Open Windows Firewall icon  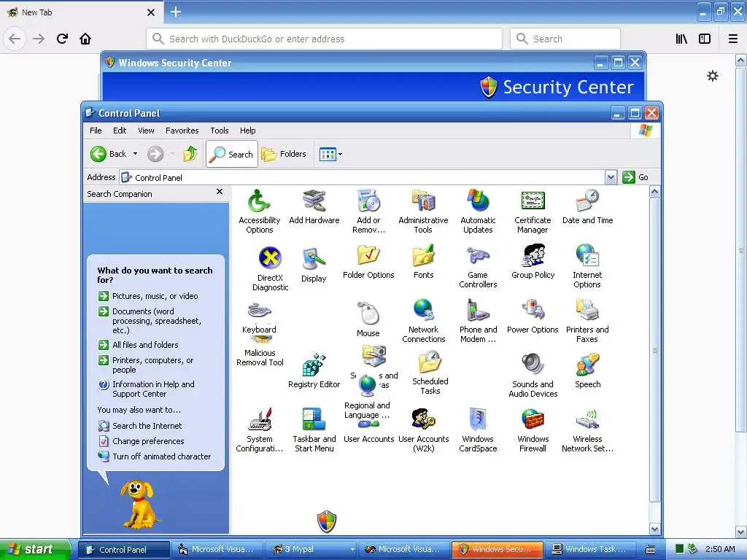pos(533,430)
